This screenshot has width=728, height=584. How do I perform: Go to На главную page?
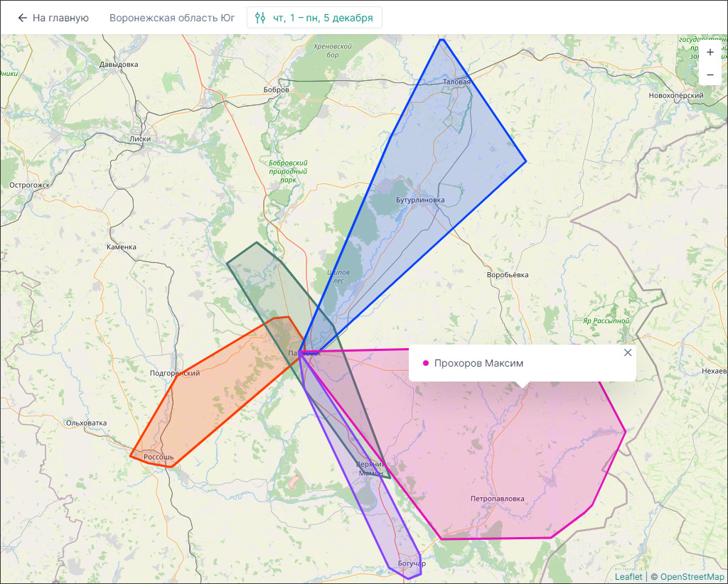pos(60,18)
